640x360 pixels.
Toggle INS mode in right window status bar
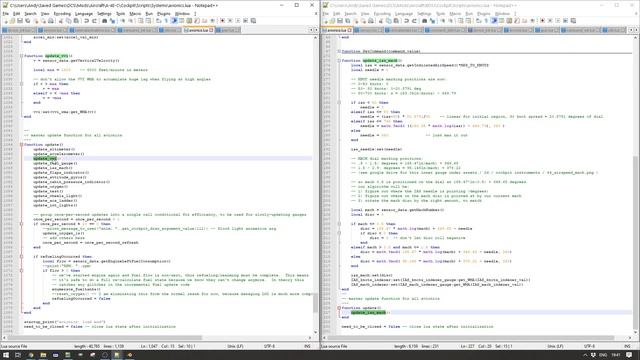click(x=627, y=346)
